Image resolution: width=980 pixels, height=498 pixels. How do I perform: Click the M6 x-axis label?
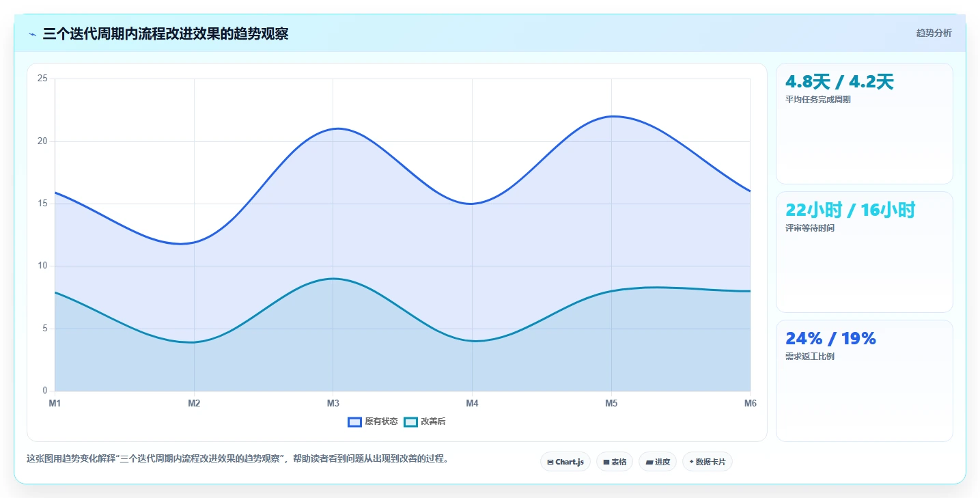[x=750, y=403]
